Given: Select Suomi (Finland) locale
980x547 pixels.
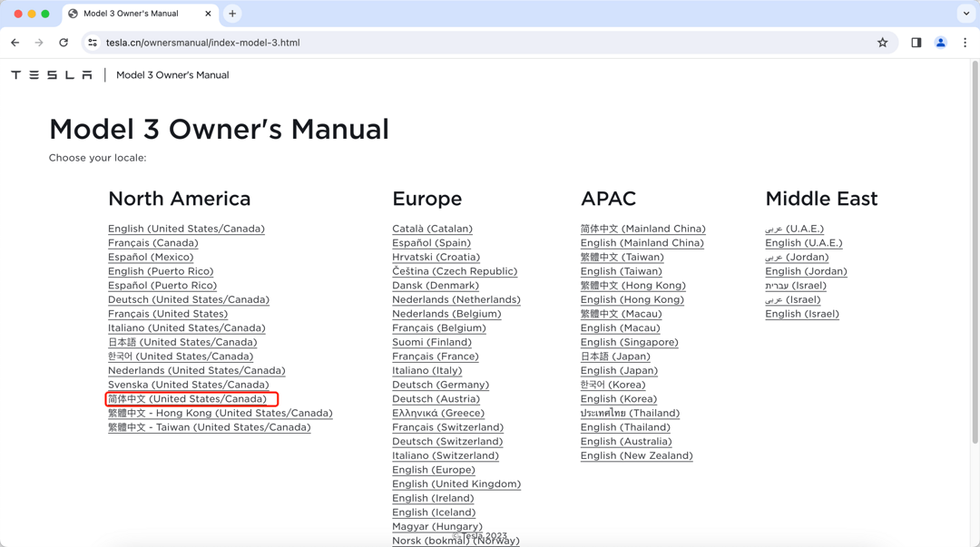Looking at the screenshot, I should click(x=432, y=342).
